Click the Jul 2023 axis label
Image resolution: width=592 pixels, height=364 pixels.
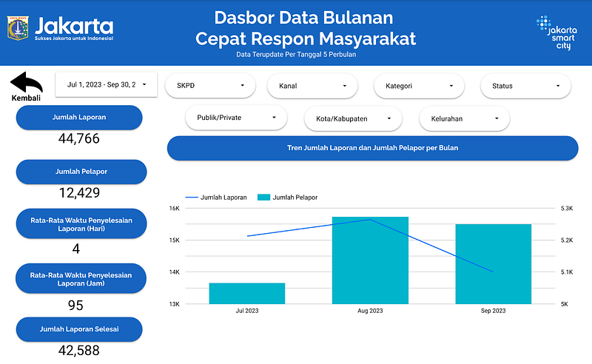(247, 311)
